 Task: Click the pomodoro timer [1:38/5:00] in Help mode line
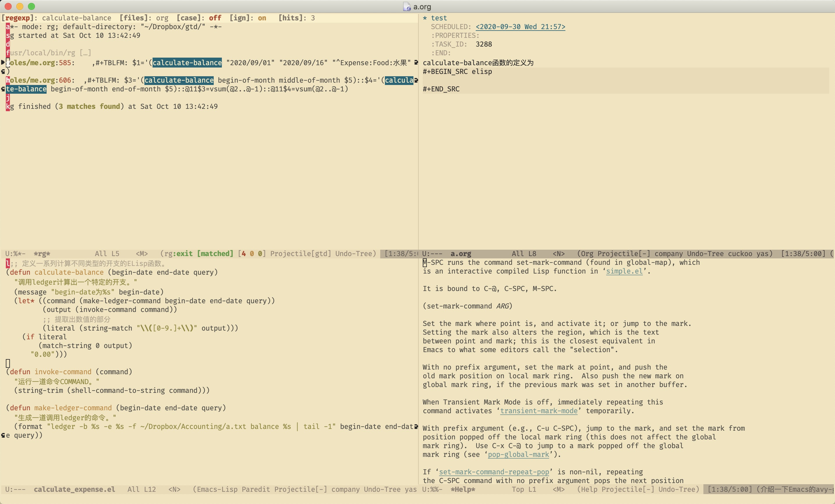pos(729,489)
